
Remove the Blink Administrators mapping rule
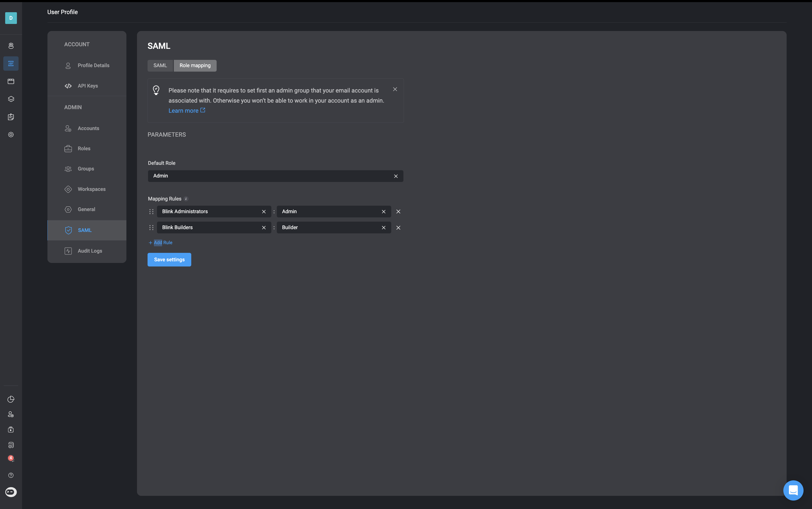click(398, 211)
